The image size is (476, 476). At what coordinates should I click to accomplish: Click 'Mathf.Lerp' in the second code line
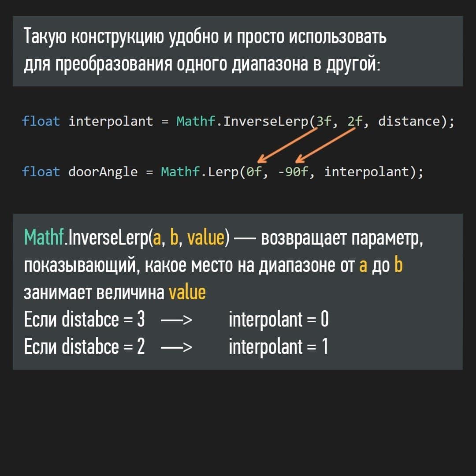(200, 172)
